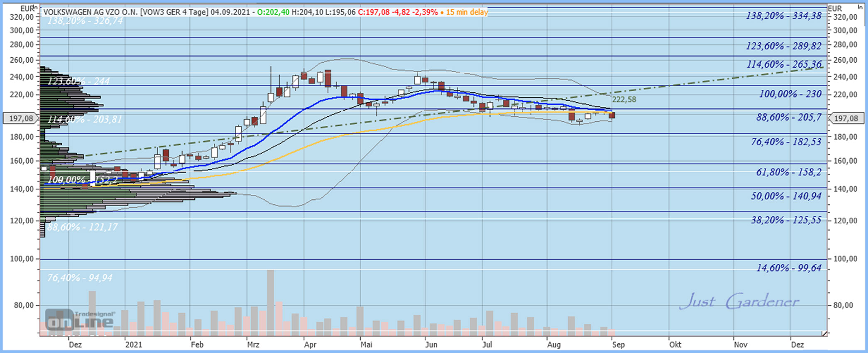Click the percent change -2,39%
This screenshot has height=353, width=868.
[425, 12]
